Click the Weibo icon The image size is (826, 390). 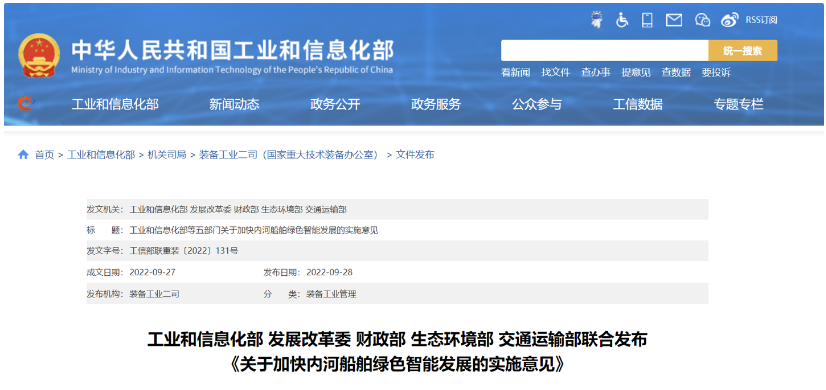(730, 20)
